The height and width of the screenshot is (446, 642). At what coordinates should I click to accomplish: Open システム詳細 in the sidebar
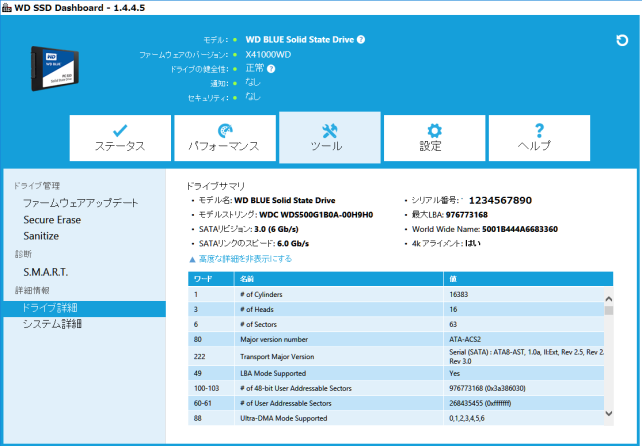tap(52, 324)
